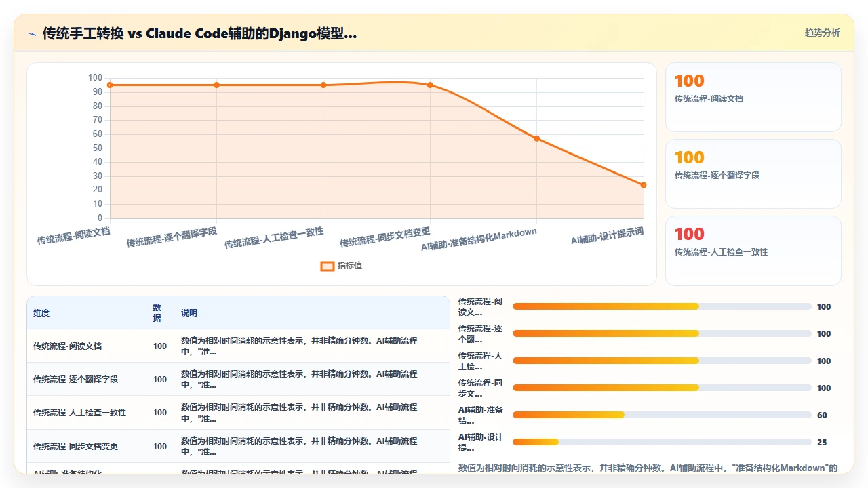Click the value 100 in the 传统流程-人工检查一致性 table row
Viewport: 868px width, 488px height.
click(x=159, y=413)
